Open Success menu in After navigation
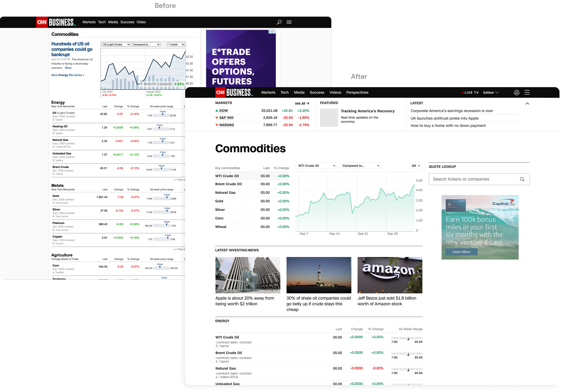Screen dimensions: 563x392 [x=317, y=92]
